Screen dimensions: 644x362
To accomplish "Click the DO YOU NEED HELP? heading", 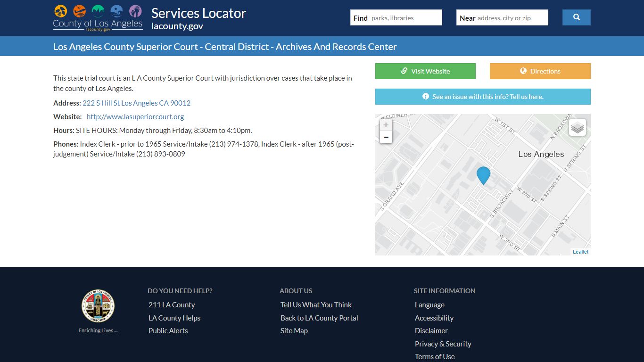I will pos(180,291).
